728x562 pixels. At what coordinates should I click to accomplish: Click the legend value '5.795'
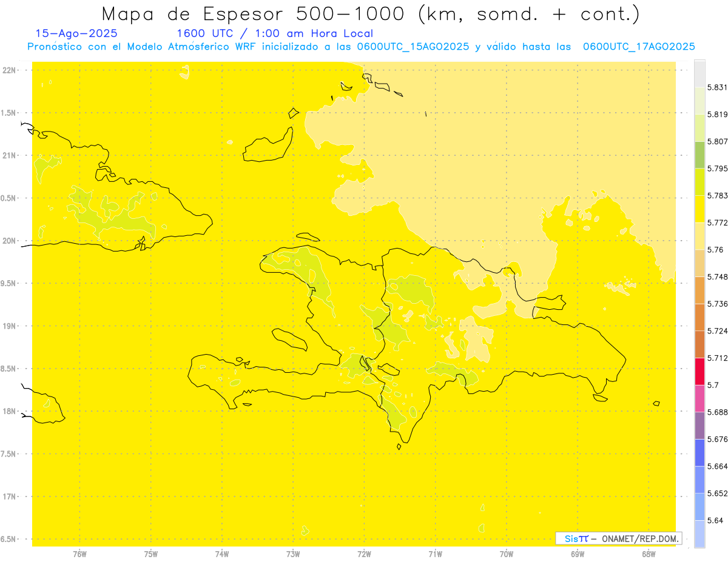click(717, 169)
